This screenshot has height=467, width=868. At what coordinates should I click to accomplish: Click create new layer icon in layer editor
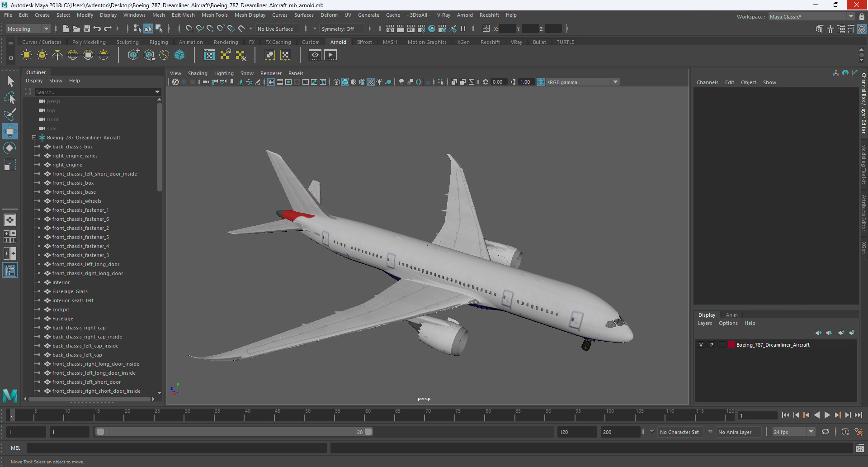pyautogui.click(x=841, y=333)
